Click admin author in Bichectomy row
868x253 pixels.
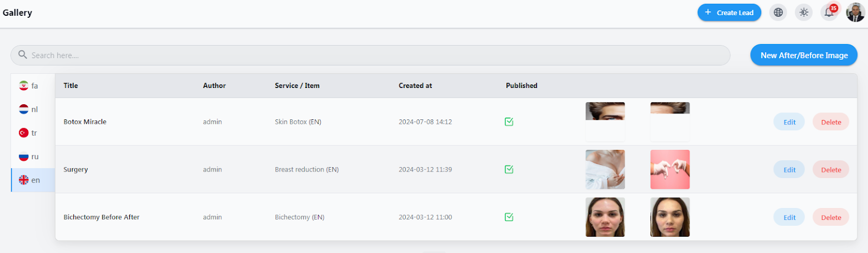(x=213, y=217)
